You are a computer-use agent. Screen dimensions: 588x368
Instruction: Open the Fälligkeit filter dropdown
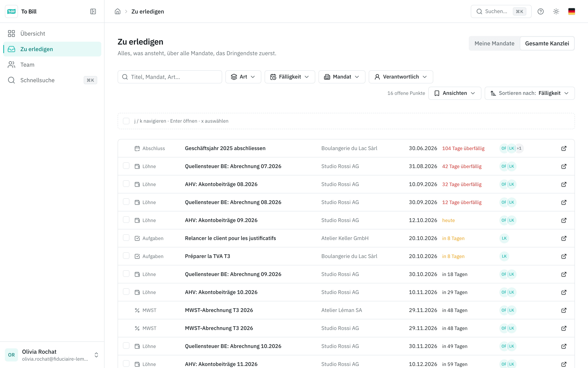pyautogui.click(x=290, y=77)
